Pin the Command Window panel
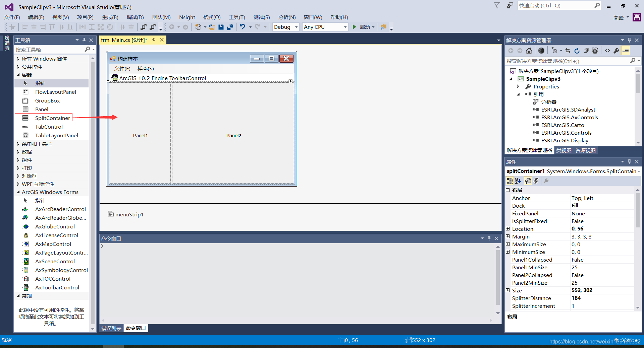 (x=489, y=238)
